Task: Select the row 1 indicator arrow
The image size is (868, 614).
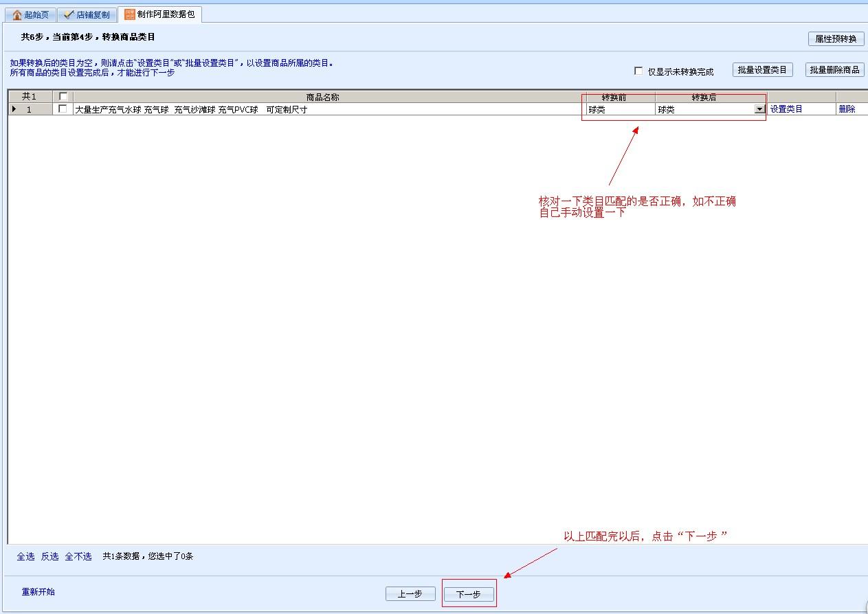Action: coord(14,109)
